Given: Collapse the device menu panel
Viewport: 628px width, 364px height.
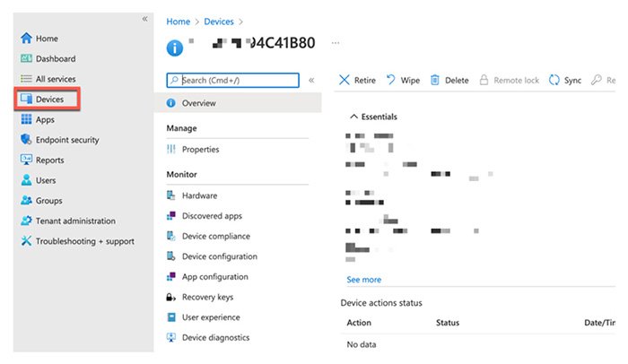Looking at the screenshot, I should 311,81.
